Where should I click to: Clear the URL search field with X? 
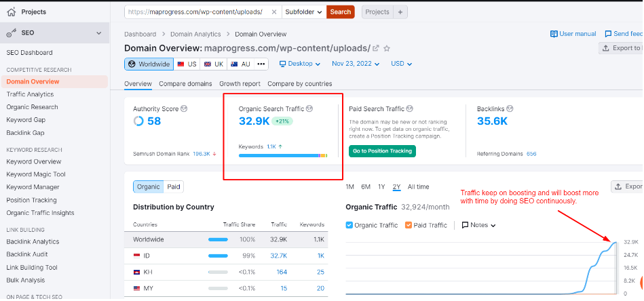(274, 12)
